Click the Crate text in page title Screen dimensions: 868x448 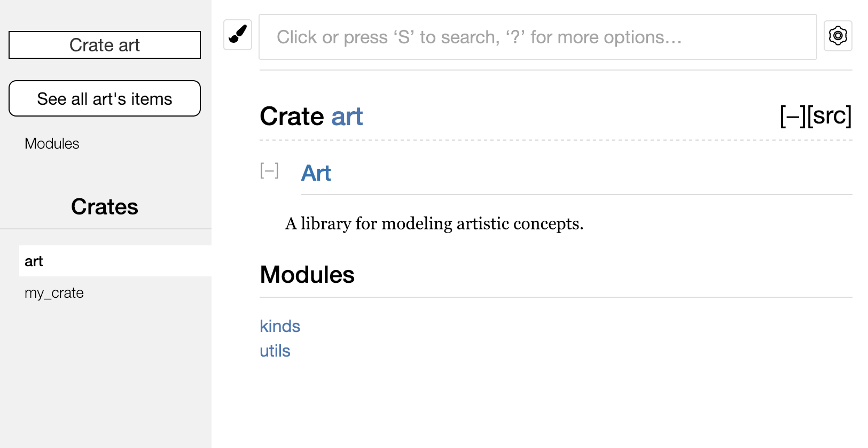(x=292, y=116)
